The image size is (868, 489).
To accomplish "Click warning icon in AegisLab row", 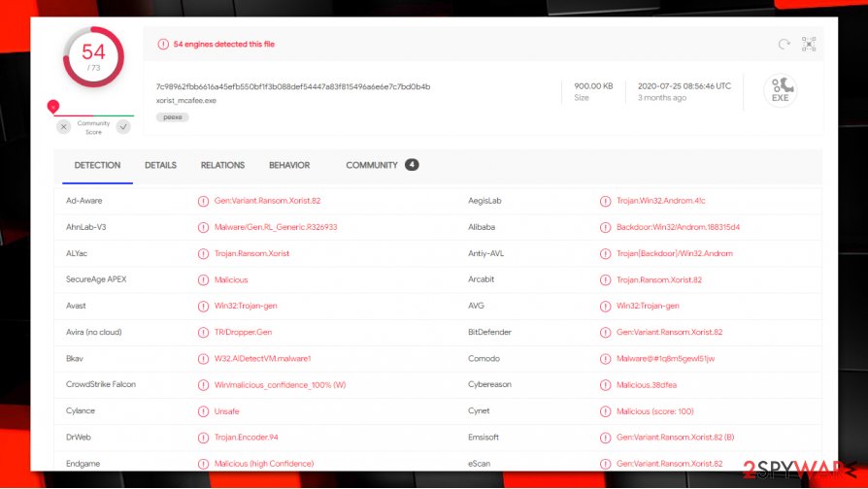I will (x=605, y=202).
